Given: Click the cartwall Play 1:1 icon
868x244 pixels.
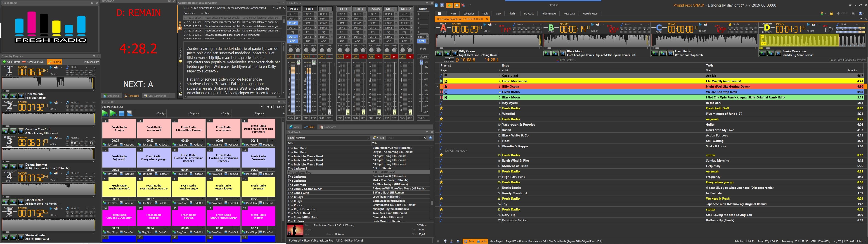Looking at the screenshot, I should [x=113, y=113].
